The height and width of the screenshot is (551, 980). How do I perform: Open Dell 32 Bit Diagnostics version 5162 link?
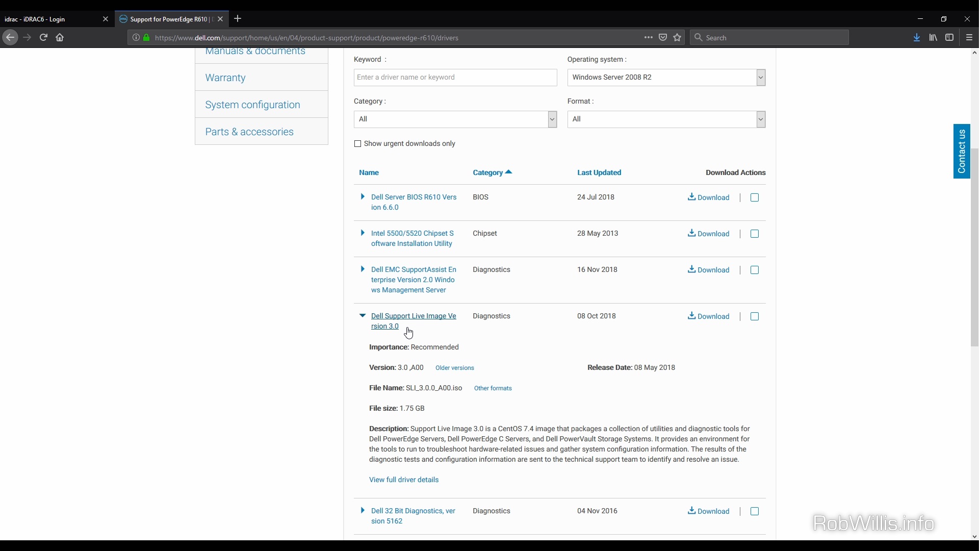(413, 516)
